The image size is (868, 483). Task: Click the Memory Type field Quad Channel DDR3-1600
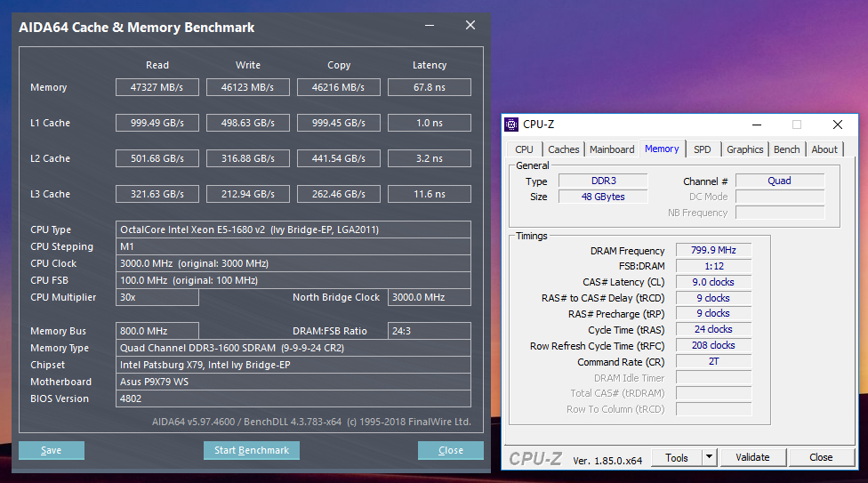pos(293,348)
